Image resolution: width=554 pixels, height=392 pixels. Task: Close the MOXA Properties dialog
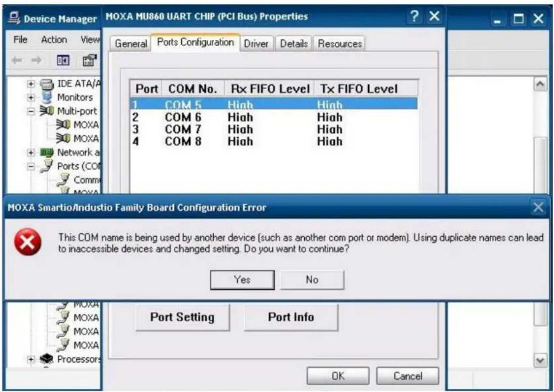[x=434, y=16]
